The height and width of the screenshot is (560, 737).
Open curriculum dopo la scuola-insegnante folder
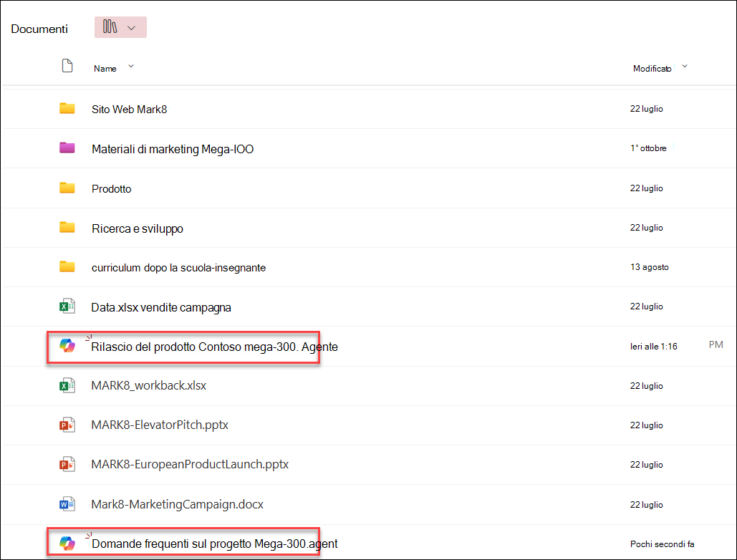tap(178, 268)
